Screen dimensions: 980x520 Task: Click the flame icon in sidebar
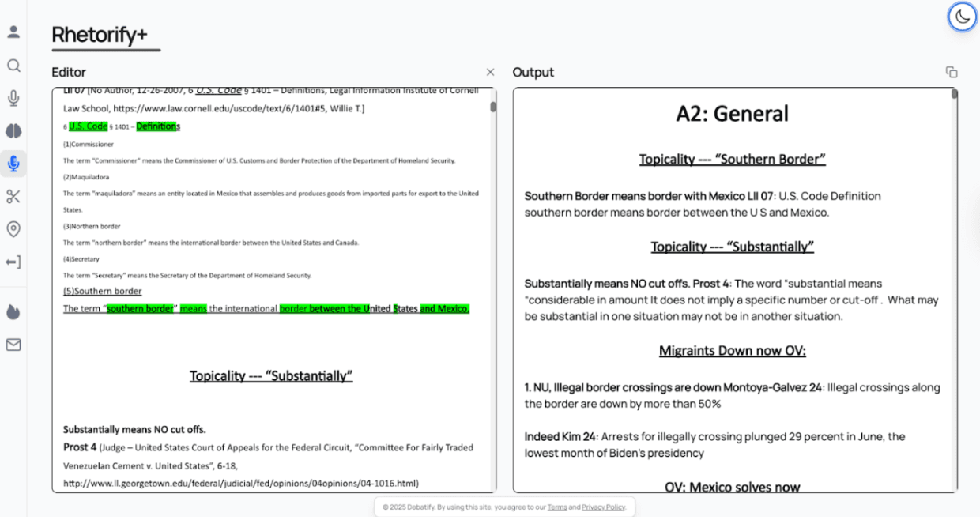[13, 311]
